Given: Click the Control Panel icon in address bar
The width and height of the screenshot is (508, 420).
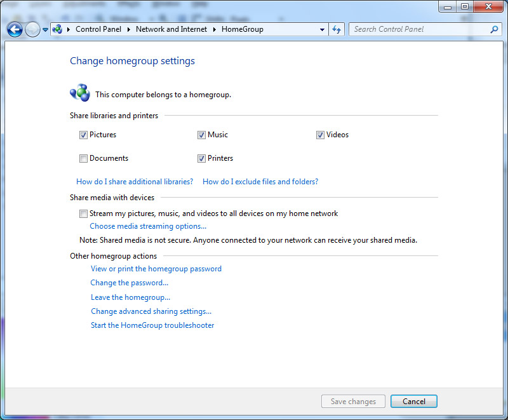Looking at the screenshot, I should (x=58, y=29).
